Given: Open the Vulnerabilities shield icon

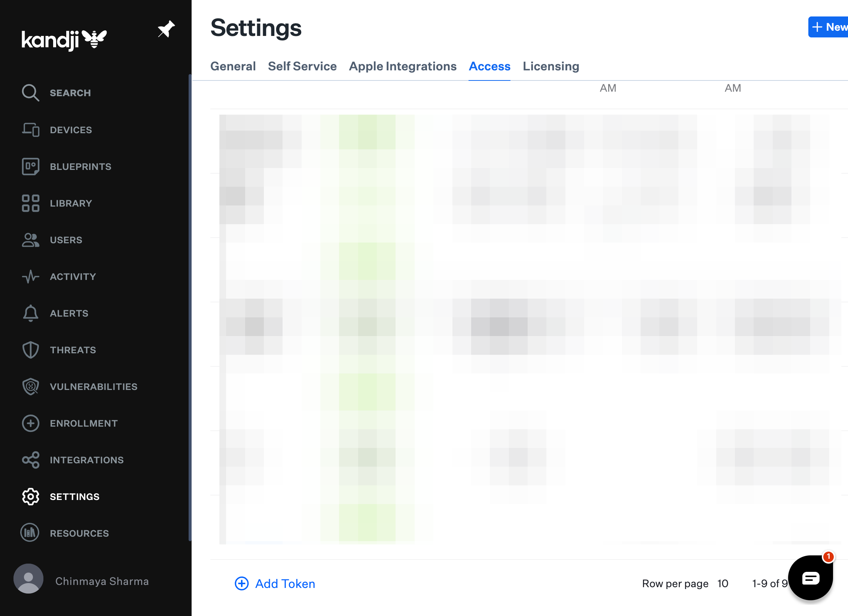Looking at the screenshot, I should coord(30,387).
